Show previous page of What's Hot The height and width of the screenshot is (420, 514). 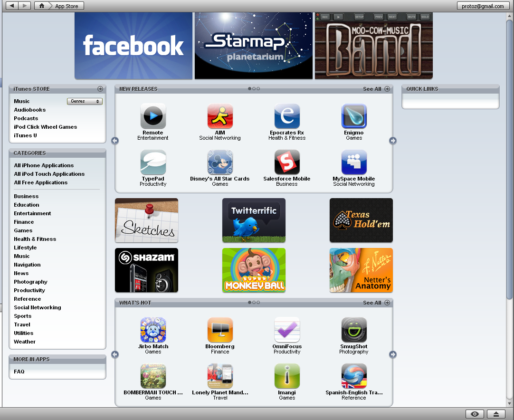pyautogui.click(x=115, y=354)
